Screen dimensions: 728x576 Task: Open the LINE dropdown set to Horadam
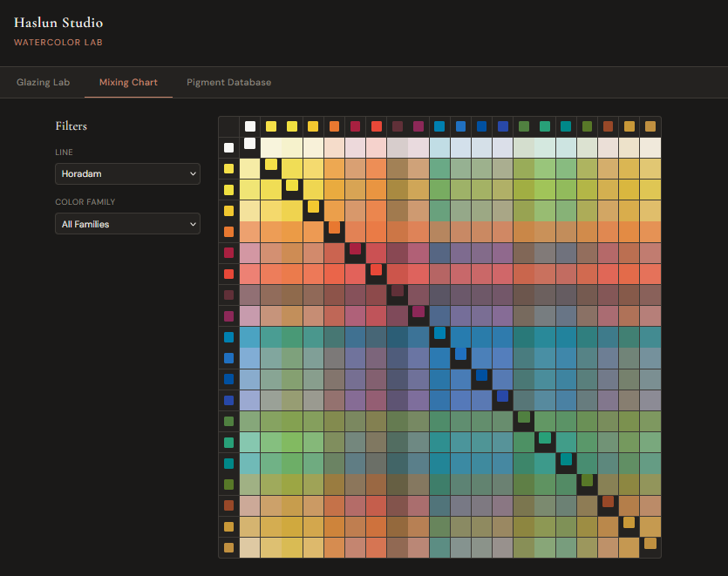[127, 173]
